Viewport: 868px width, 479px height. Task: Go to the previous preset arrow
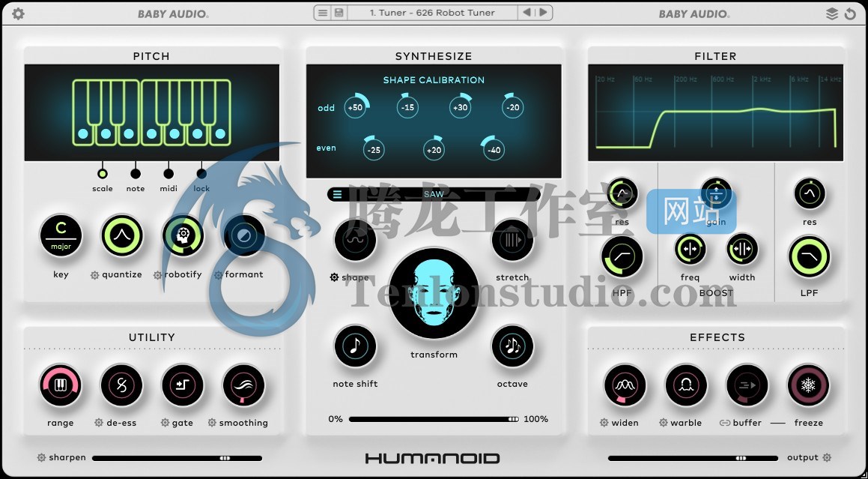526,12
